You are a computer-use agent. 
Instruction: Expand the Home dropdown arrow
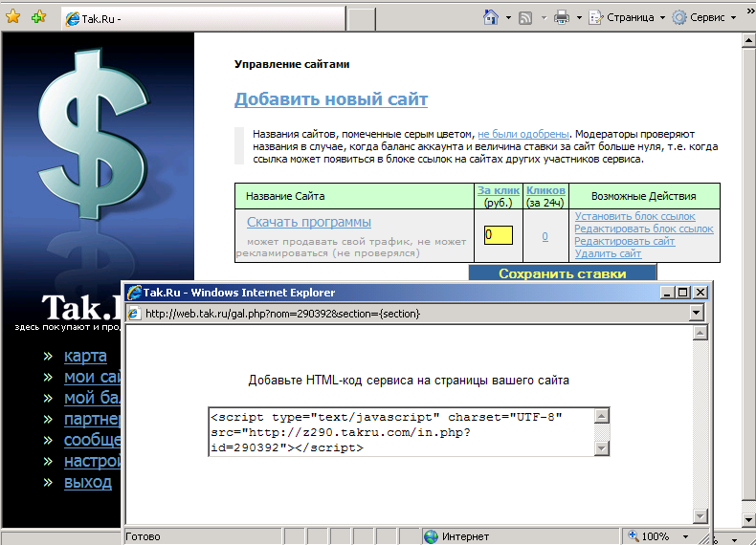508,18
